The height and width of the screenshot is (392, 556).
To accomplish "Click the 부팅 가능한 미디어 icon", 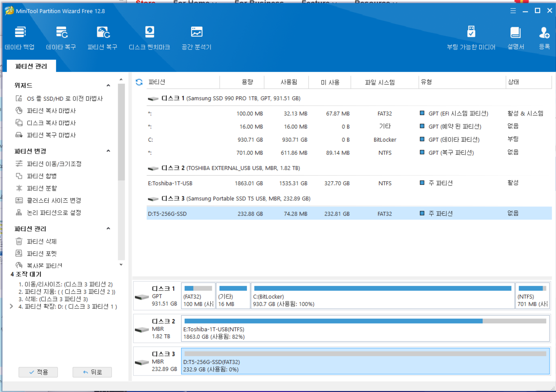I will tap(471, 38).
